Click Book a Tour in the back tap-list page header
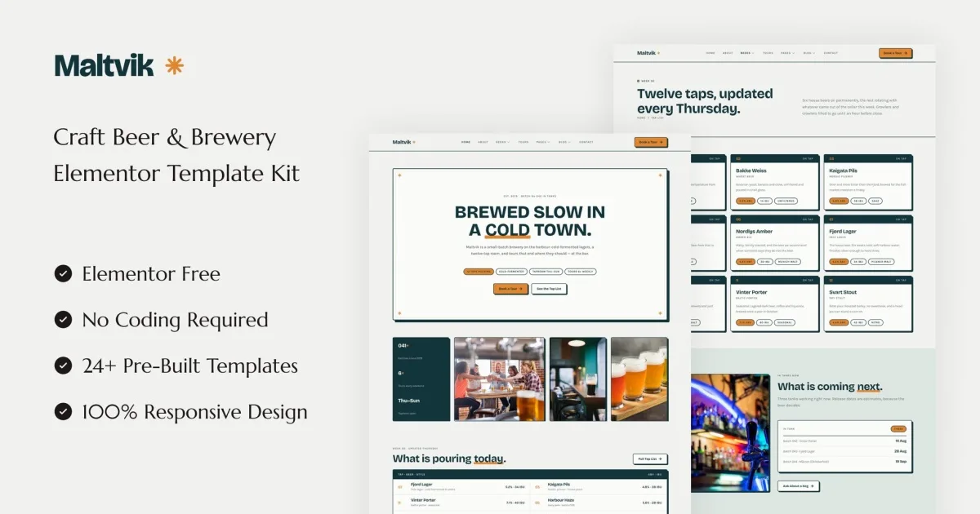Viewport: 980px width, 514px height. 896,53
